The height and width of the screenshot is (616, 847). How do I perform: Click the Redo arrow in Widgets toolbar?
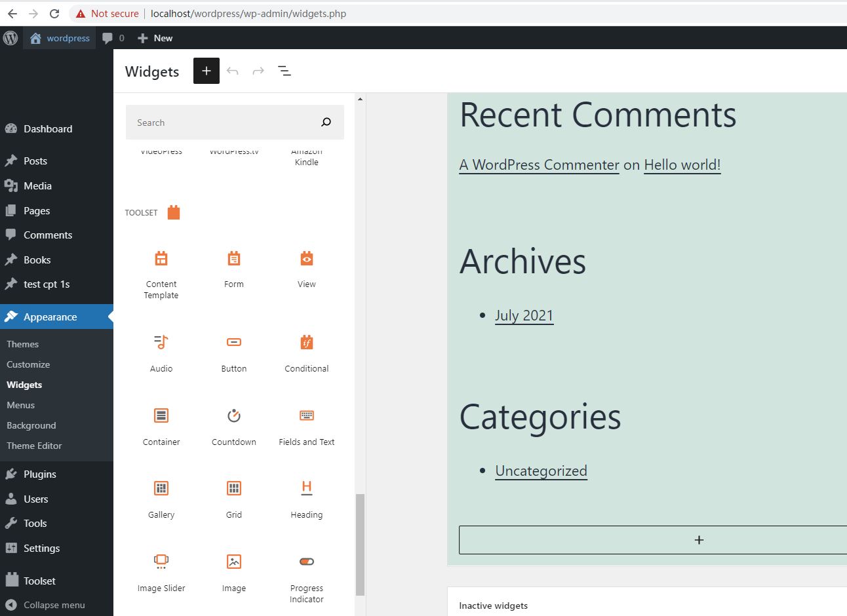tap(258, 71)
